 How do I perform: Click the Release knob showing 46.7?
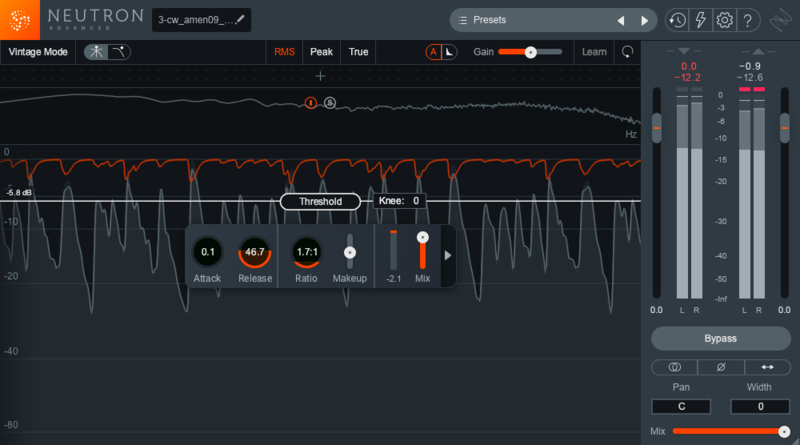(x=255, y=252)
